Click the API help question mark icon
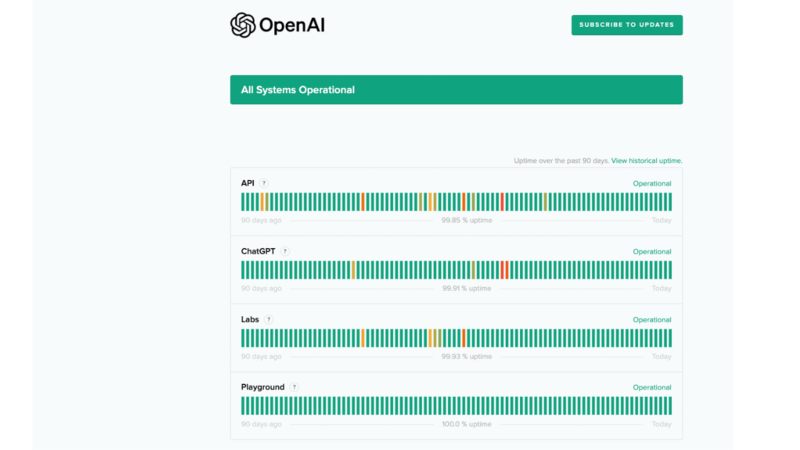The image size is (800, 450). point(264,183)
